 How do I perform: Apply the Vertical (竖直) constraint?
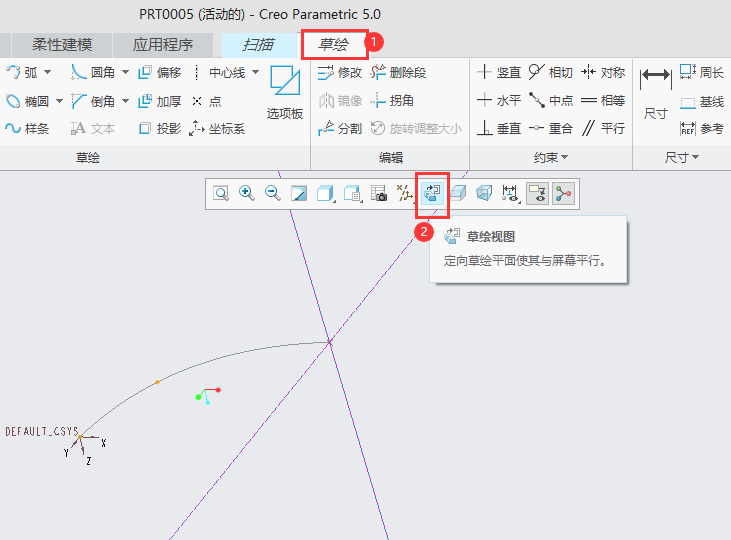tap(499, 73)
